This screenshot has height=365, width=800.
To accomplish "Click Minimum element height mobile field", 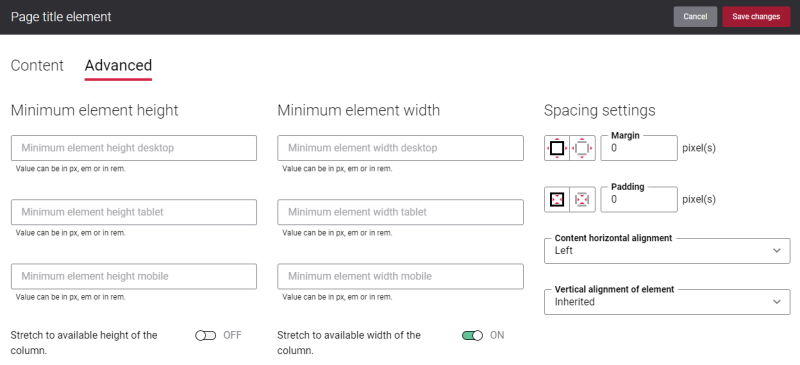I will point(134,276).
